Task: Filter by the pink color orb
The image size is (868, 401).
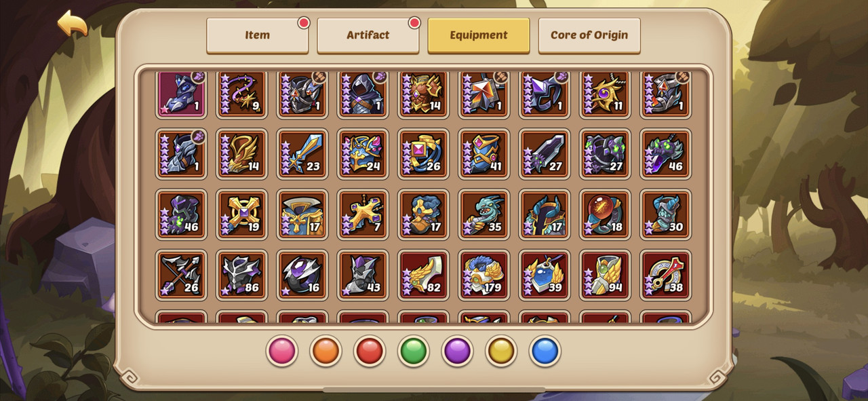Action: [x=282, y=351]
